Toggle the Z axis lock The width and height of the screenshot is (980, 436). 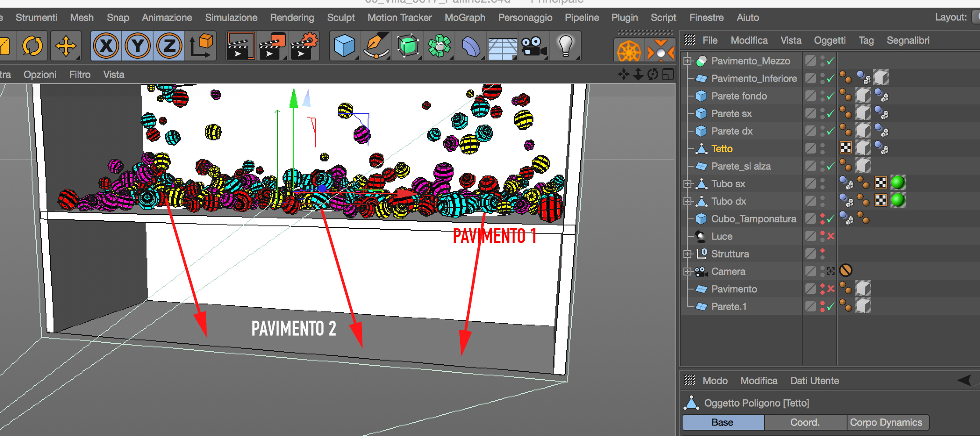(x=169, y=46)
